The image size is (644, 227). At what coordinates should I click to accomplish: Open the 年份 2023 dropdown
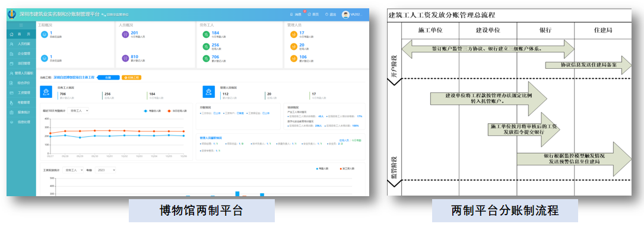coord(106,170)
